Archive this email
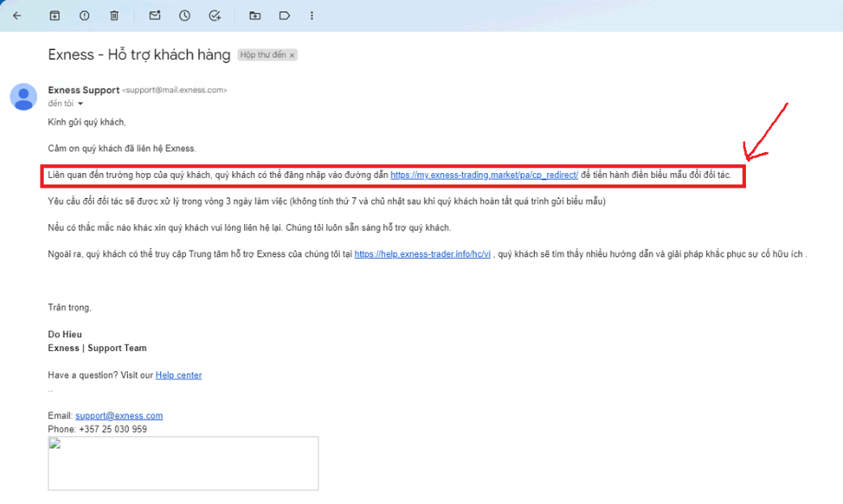The width and height of the screenshot is (843, 504). pos(55,15)
